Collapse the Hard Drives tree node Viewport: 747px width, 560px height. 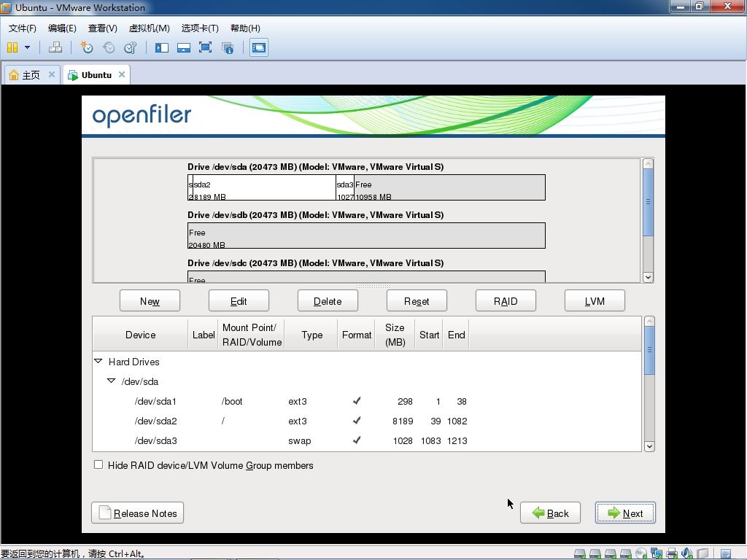click(98, 362)
